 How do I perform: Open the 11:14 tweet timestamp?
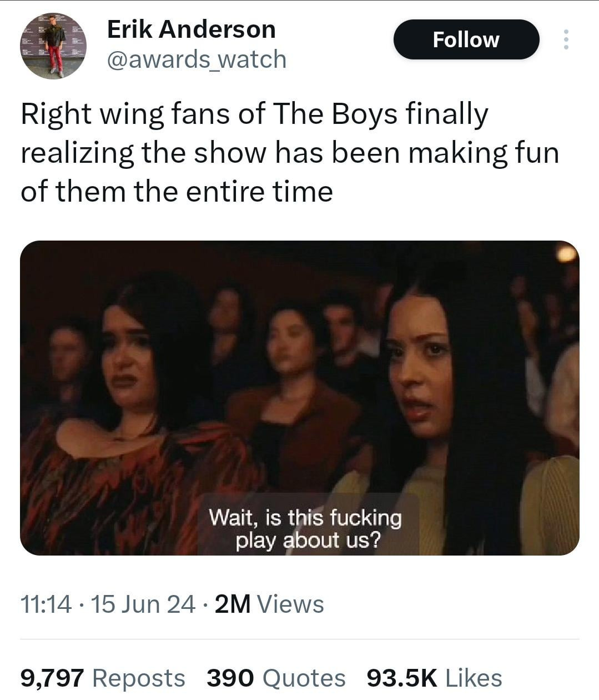(x=46, y=604)
